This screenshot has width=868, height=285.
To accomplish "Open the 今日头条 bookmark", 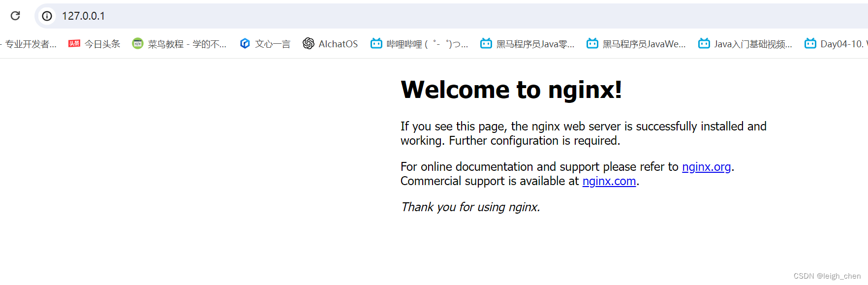I will click(94, 44).
